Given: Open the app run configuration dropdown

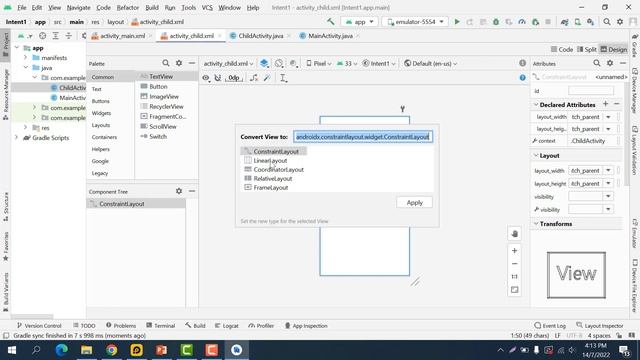Looking at the screenshot, I should point(359,22).
